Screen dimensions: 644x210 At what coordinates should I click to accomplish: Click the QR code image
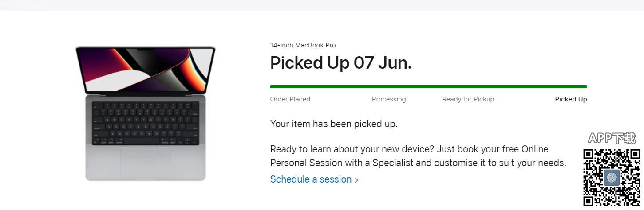(x=612, y=177)
